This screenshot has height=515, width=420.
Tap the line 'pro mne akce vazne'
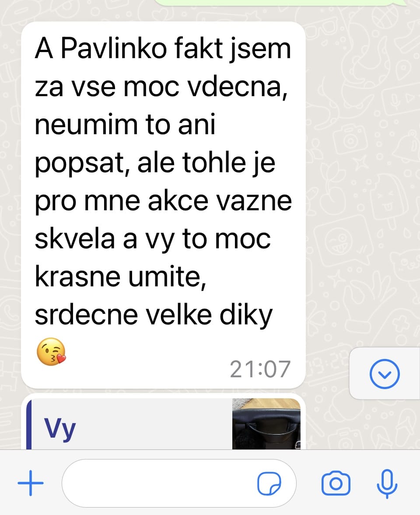click(163, 201)
